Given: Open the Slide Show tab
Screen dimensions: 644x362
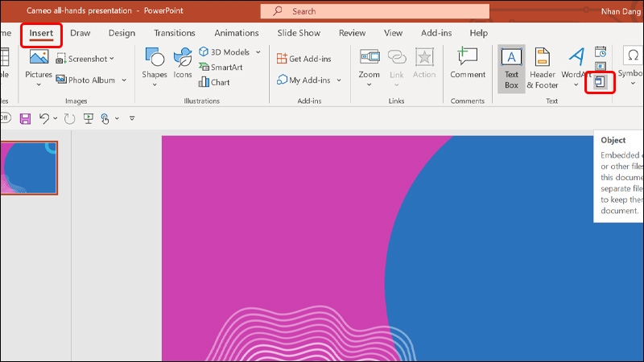Looking at the screenshot, I should (299, 33).
